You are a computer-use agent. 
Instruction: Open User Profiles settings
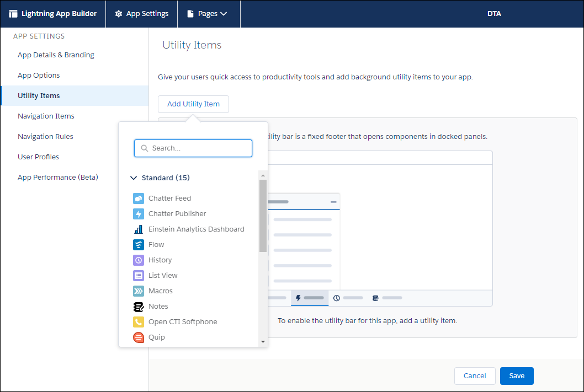pyautogui.click(x=38, y=157)
